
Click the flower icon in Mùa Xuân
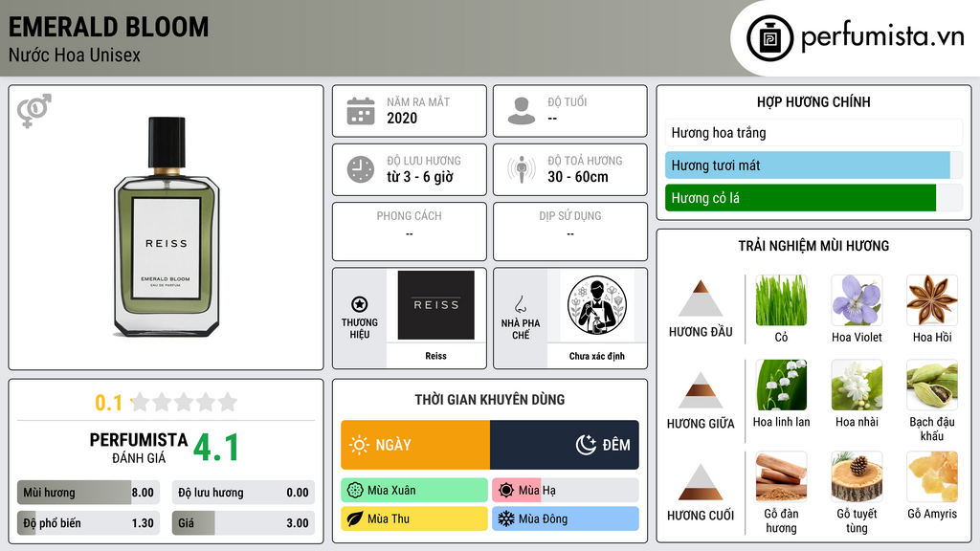[355, 491]
